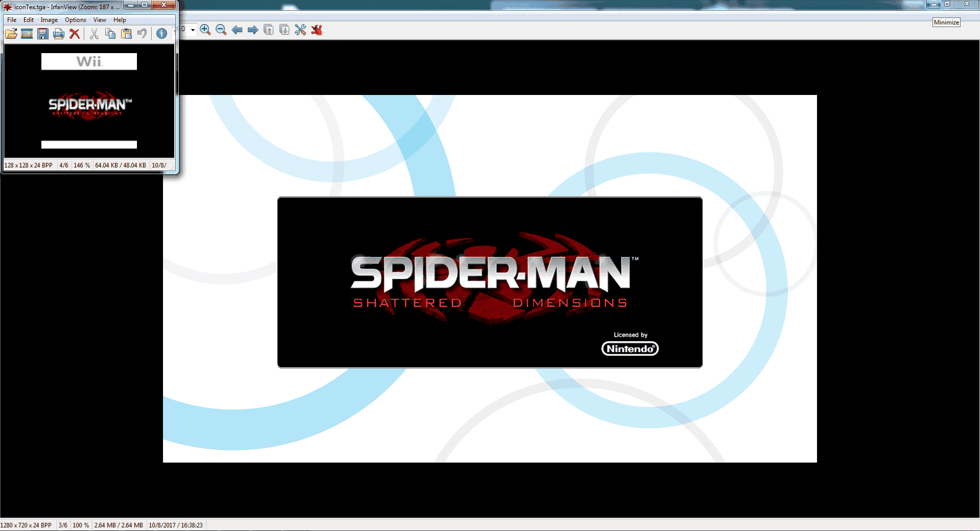Image resolution: width=980 pixels, height=531 pixels.
Task: Click the IrfanView title bar icon of iconTex.tga
Action: click(x=7, y=7)
